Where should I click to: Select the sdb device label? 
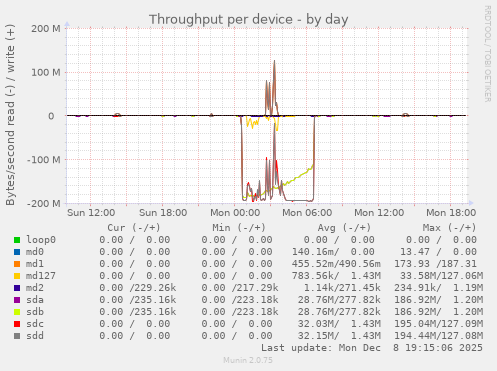35,312
